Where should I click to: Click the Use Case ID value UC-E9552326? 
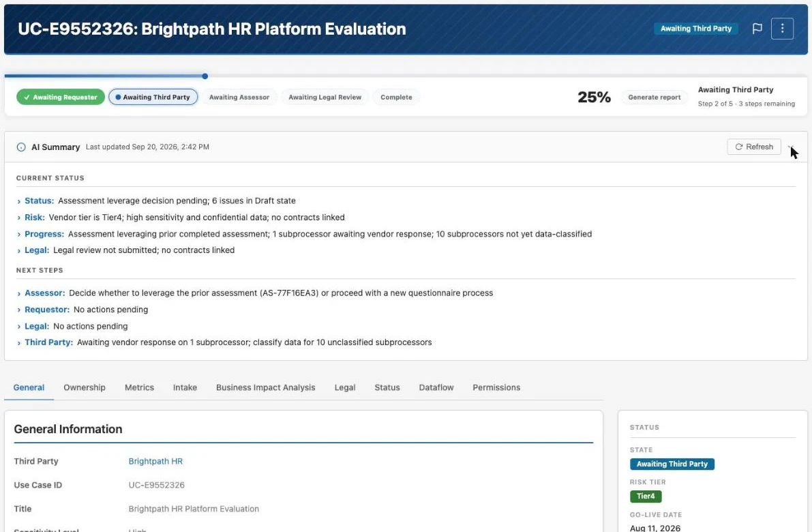click(x=156, y=485)
